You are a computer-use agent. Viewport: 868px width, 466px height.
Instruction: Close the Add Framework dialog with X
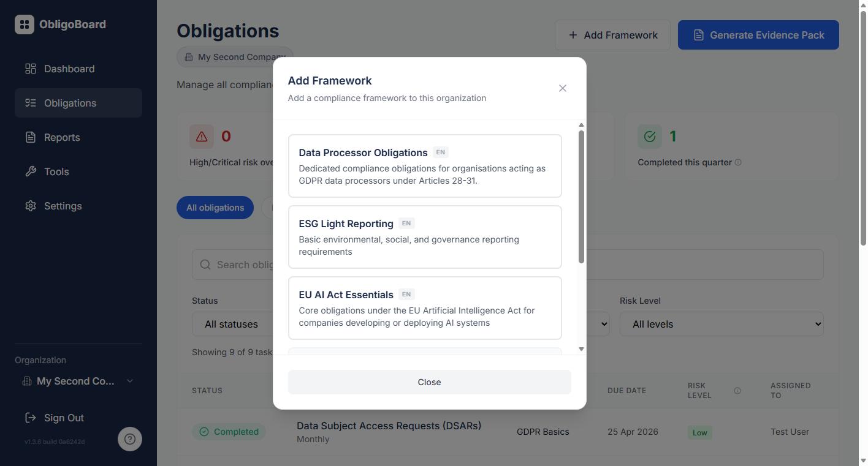563,88
